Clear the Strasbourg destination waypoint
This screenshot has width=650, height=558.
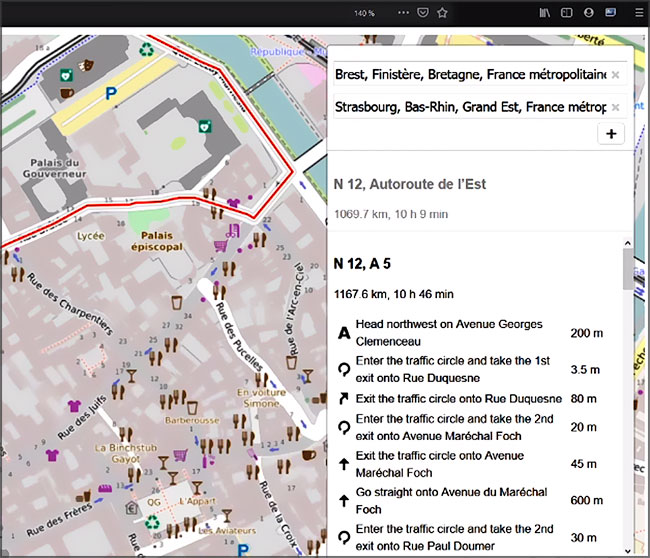616,107
